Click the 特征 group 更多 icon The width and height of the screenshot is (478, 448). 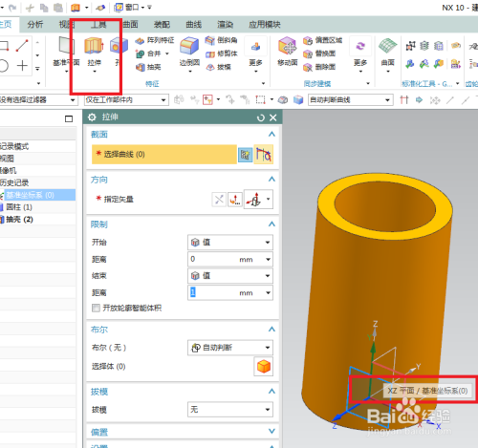[255, 47]
